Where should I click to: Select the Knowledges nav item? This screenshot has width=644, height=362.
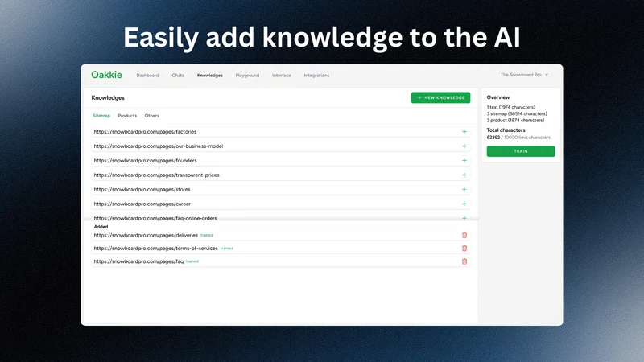210,76
